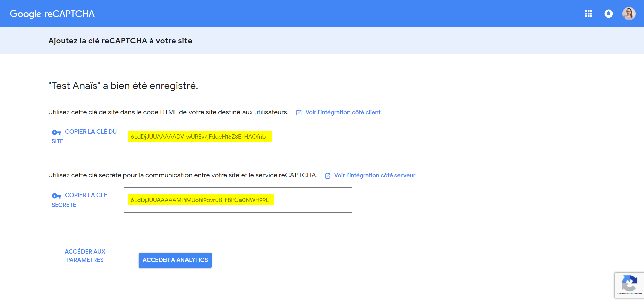This screenshot has height=303, width=644.
Task: Select the secret key field starting 6LdDjJUUAAAAAMPiM
Action: coord(238,200)
